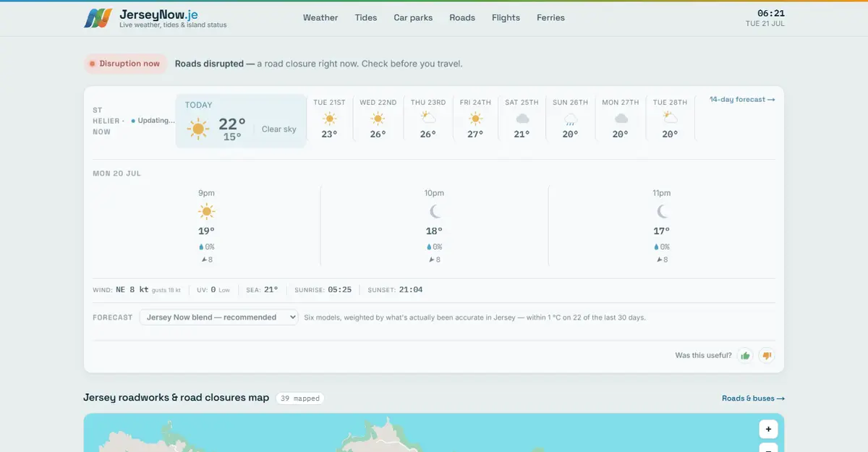Select the FRI 24TH sunny forecast icon
Viewport: 868px width, 452px height.
(x=475, y=119)
